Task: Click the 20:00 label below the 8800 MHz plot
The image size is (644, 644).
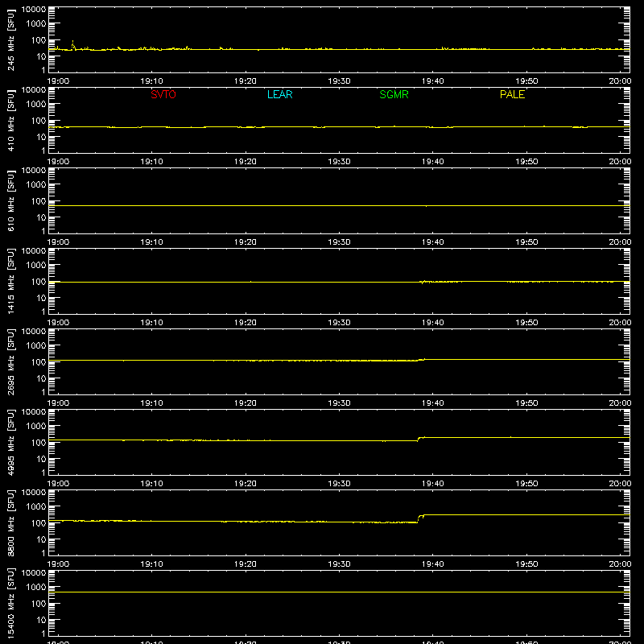Action: tap(620, 564)
